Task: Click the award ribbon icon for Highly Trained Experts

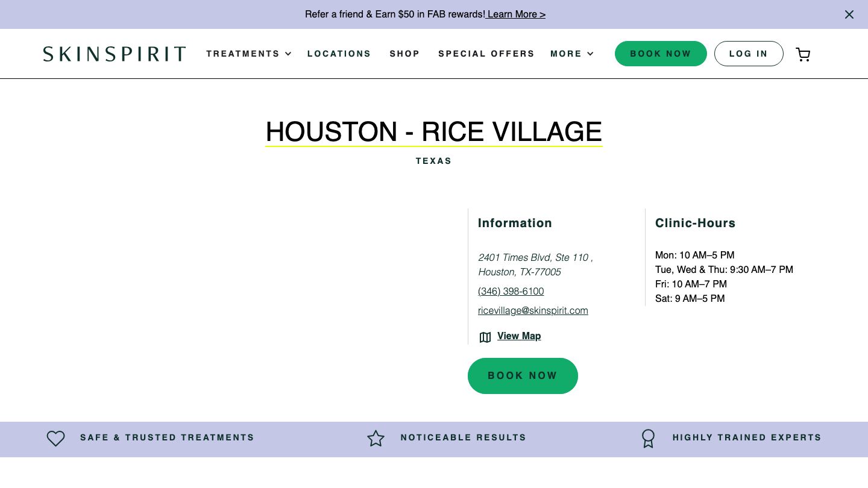Action: 648,439
